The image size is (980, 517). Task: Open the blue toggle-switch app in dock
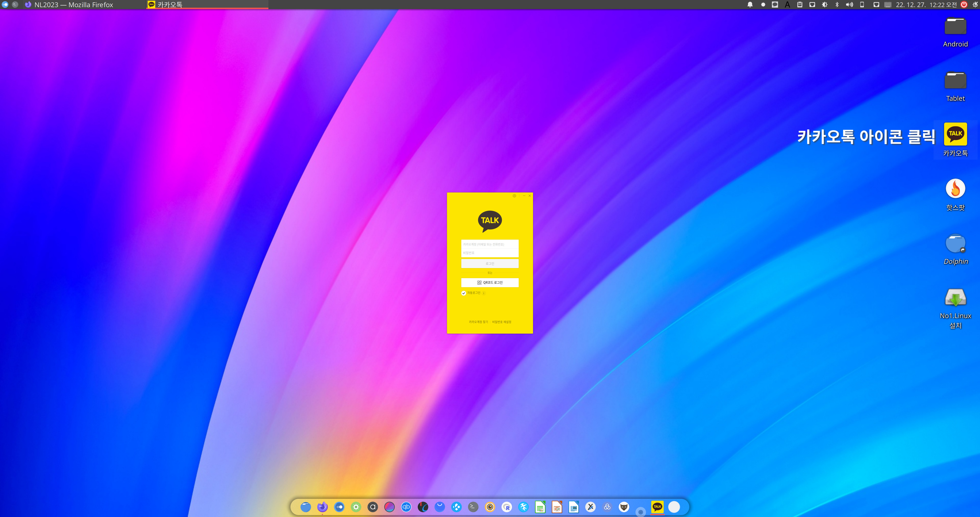pyautogui.click(x=339, y=507)
